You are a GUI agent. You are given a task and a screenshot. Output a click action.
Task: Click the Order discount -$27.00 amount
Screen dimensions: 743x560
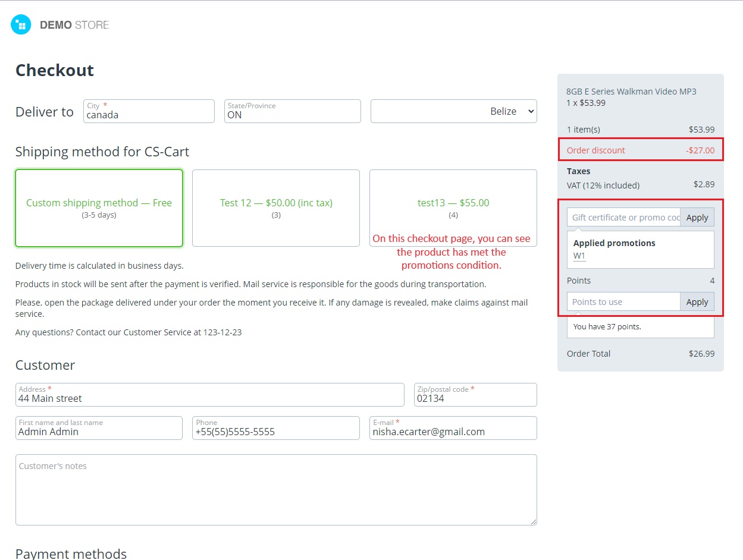pos(700,150)
